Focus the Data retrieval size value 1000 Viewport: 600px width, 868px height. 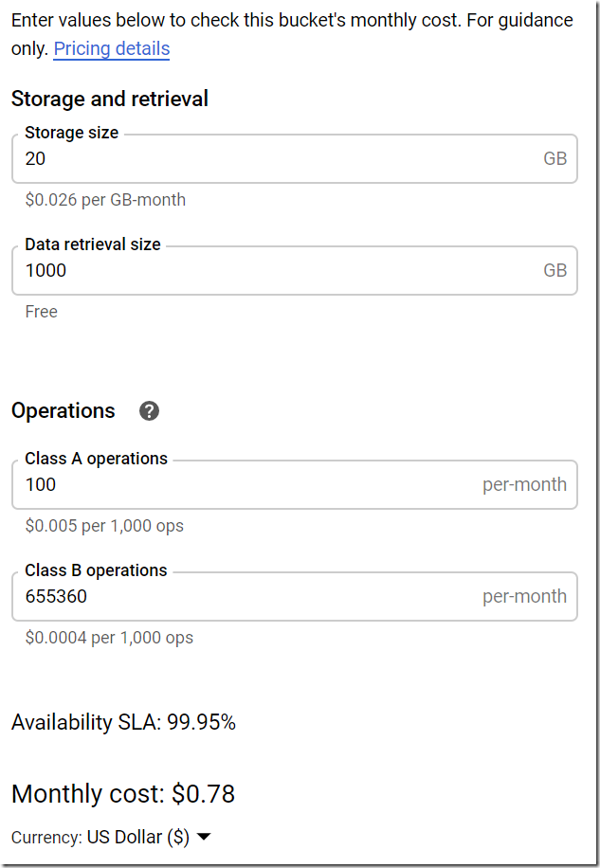[45, 270]
